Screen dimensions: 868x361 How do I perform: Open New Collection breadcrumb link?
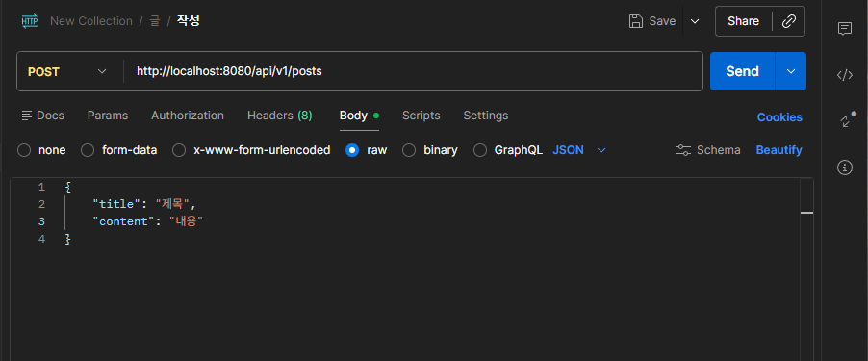click(91, 21)
